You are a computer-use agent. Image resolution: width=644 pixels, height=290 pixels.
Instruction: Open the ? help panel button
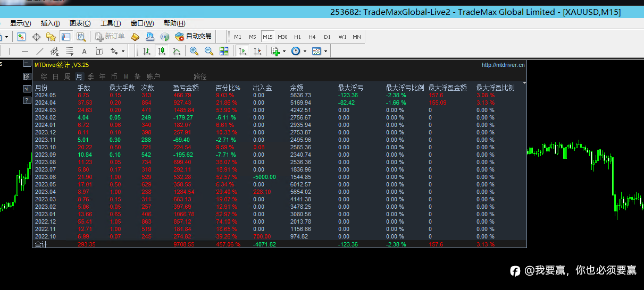click(27, 100)
